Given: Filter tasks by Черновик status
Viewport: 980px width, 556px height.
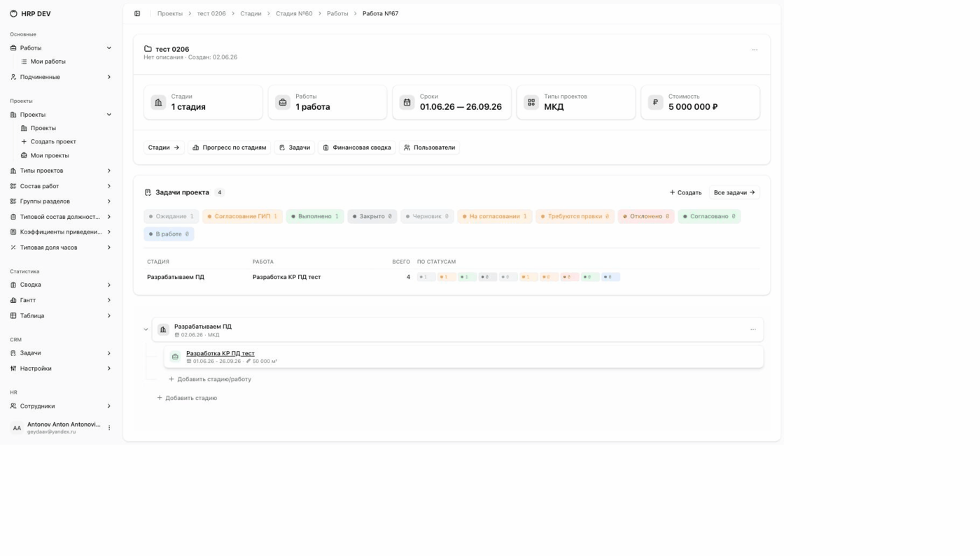Looking at the screenshot, I should tap(427, 216).
